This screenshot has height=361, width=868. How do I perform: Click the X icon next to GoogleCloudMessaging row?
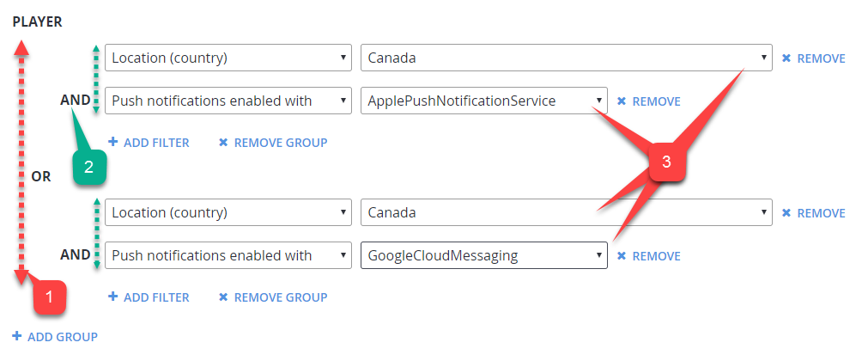click(622, 256)
